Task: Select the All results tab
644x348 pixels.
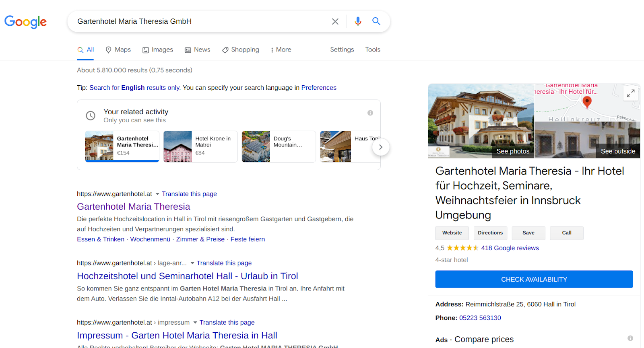Action: (86, 50)
